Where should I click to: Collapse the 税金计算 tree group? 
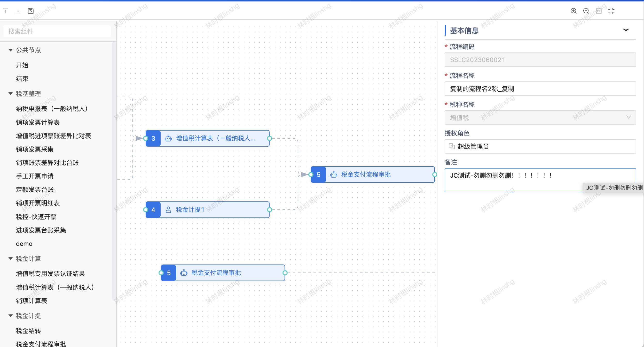click(x=11, y=259)
